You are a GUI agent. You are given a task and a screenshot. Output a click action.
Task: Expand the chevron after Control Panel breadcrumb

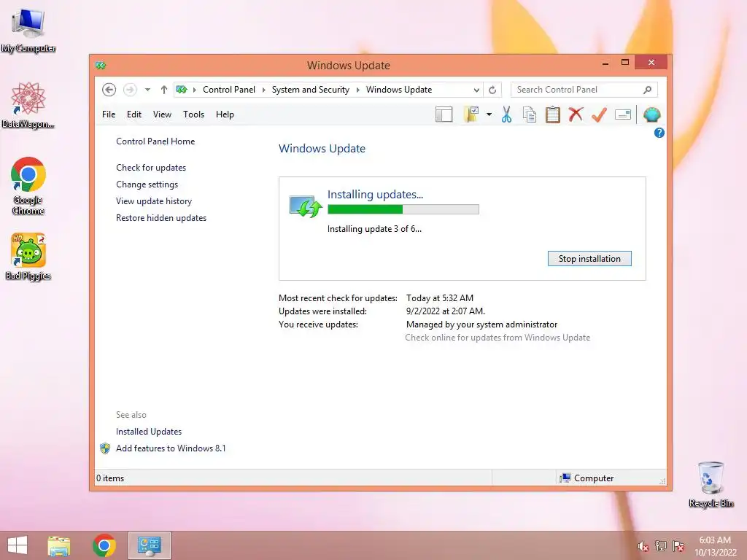(263, 90)
